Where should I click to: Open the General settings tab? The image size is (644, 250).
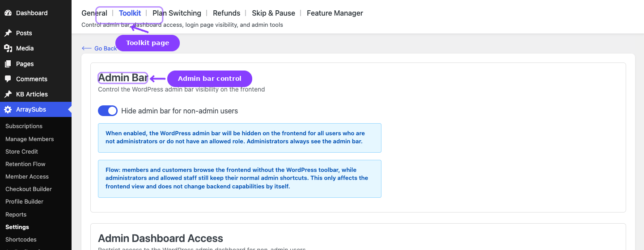click(94, 13)
